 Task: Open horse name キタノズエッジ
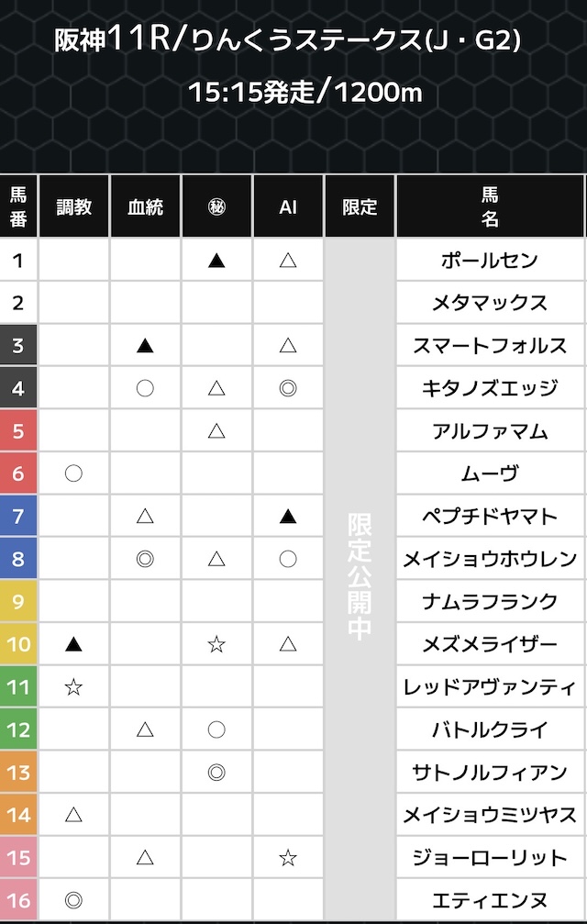[490, 388]
